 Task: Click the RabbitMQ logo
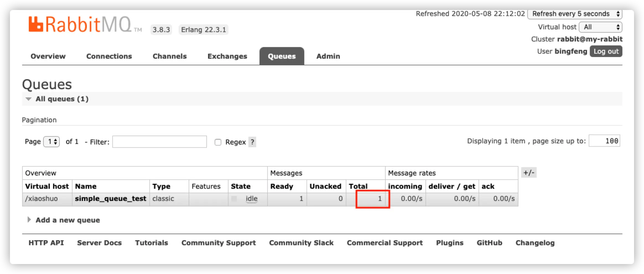(x=85, y=24)
